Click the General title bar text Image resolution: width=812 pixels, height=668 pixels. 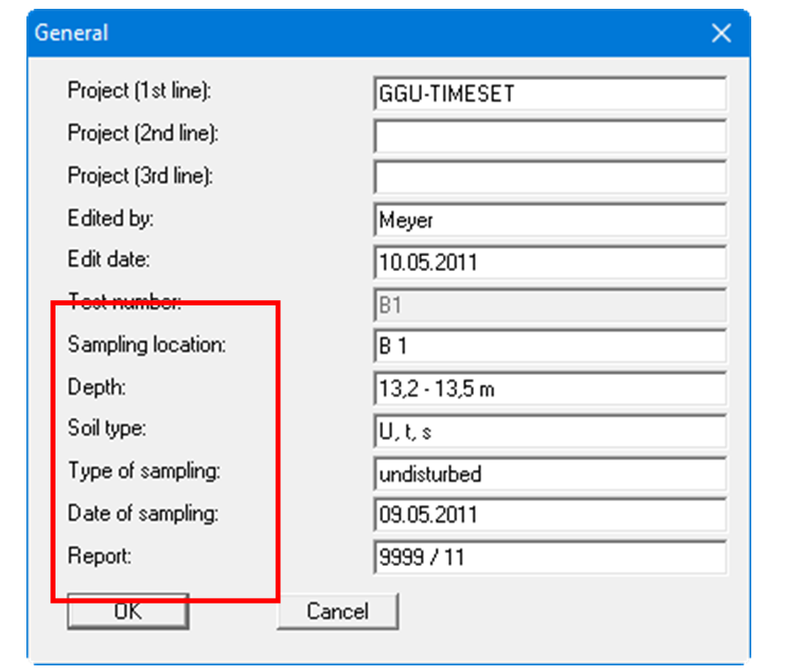(71, 33)
